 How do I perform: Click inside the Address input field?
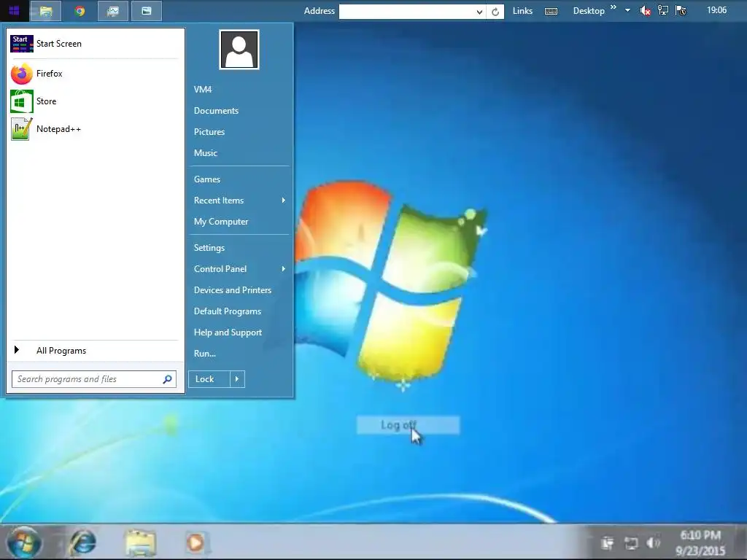coord(406,12)
